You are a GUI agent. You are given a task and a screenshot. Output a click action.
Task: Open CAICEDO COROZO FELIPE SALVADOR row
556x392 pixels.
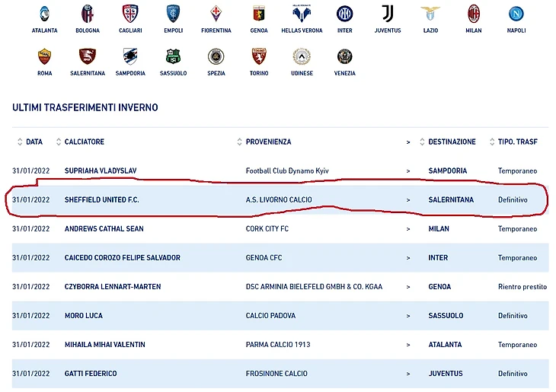[280, 258]
